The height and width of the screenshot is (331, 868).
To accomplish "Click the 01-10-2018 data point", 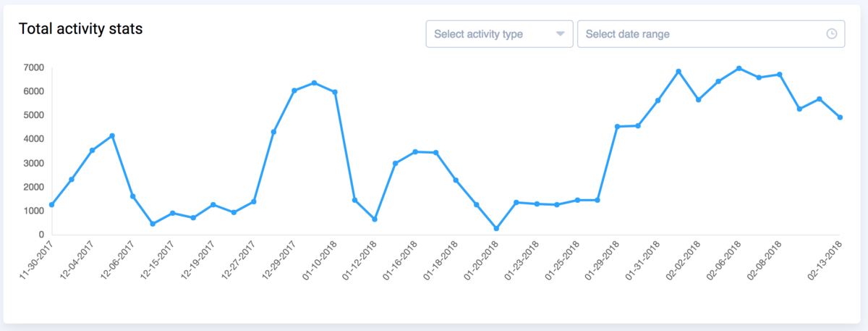I will click(335, 92).
